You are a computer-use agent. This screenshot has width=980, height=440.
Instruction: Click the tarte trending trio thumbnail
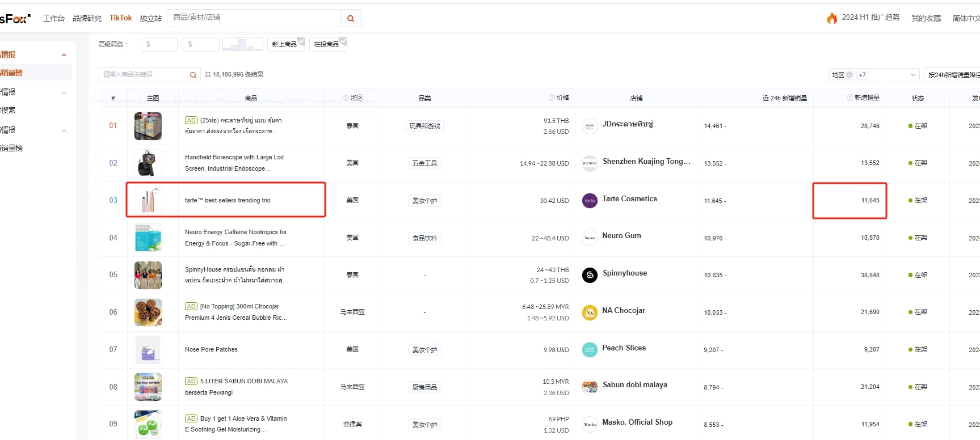148,201
